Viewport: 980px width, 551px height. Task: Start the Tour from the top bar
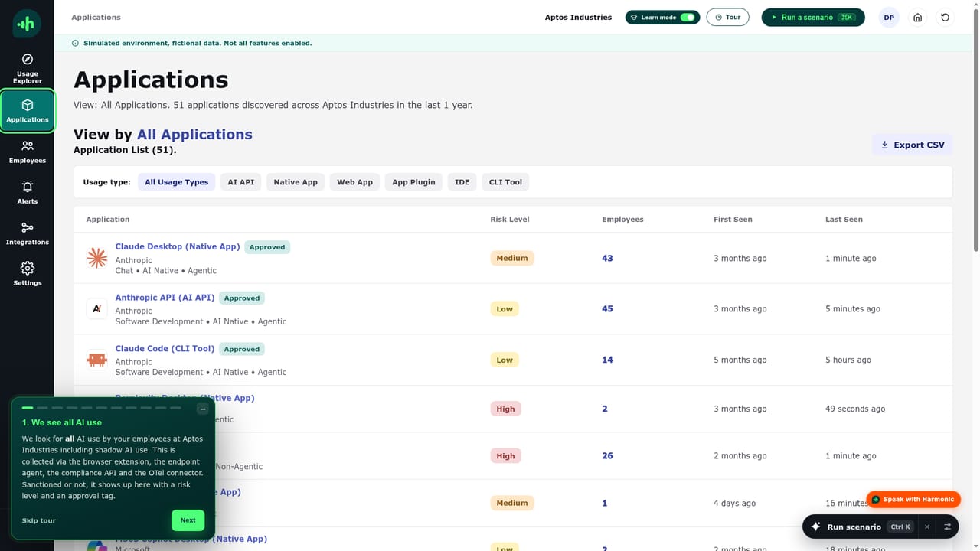point(727,18)
